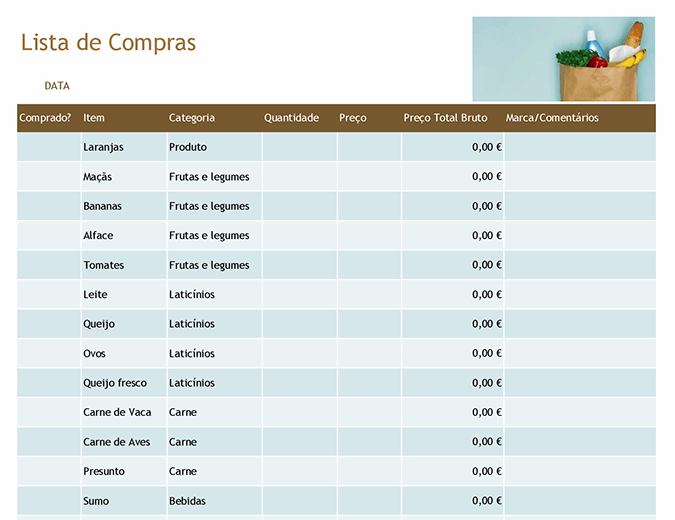This screenshot has width=675, height=520.
Task: Click the Preço Total Bruto header
Action: point(446,118)
